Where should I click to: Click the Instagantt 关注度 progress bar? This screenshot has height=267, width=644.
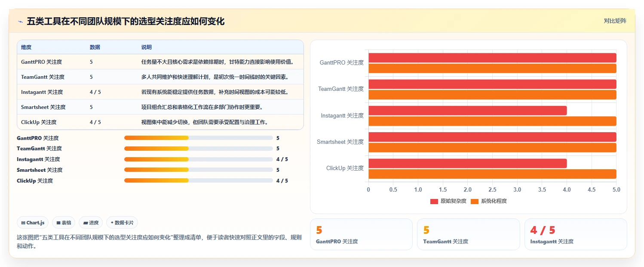click(199, 159)
